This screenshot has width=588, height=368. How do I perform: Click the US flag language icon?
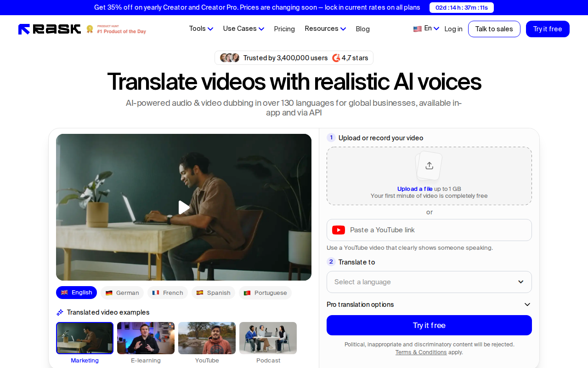(x=417, y=28)
